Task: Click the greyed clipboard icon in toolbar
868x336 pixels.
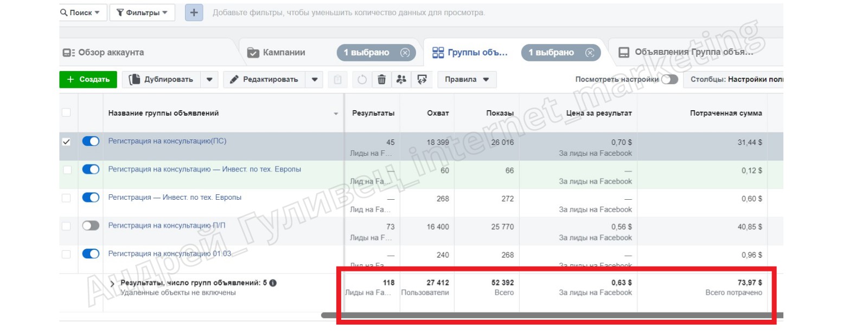Action: point(337,80)
